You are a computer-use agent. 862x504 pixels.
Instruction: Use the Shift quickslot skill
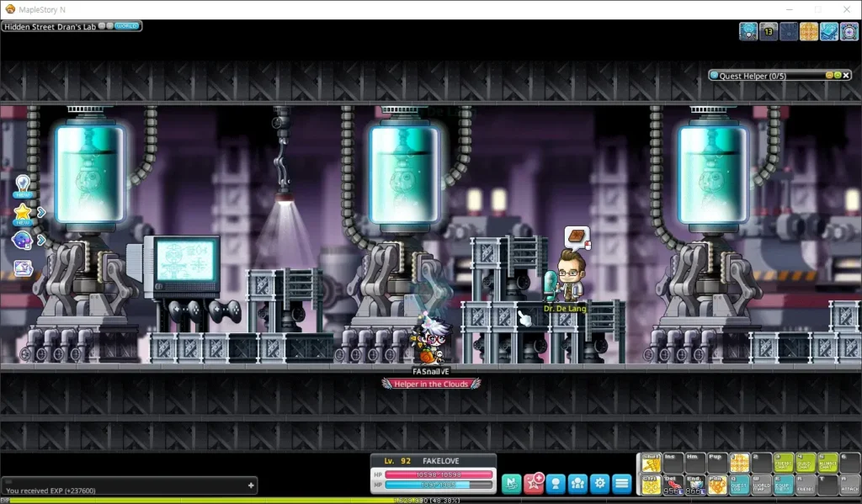pyautogui.click(x=651, y=463)
